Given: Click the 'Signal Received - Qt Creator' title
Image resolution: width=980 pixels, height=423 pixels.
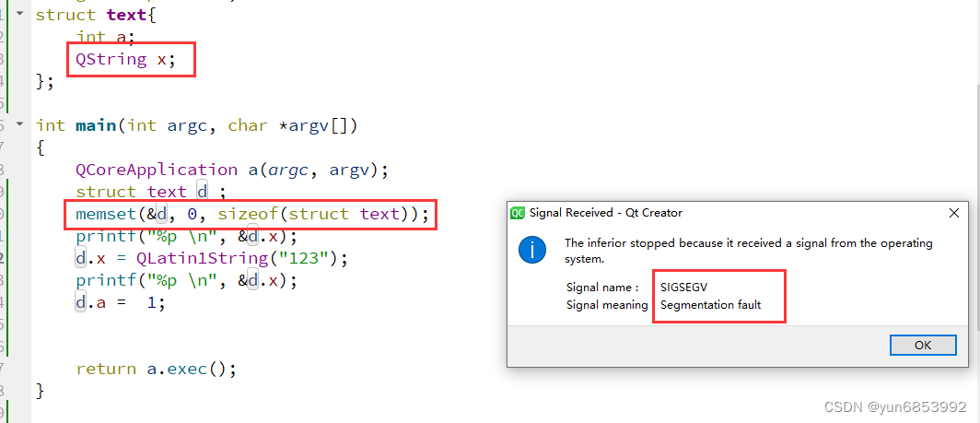Looking at the screenshot, I should click(606, 213).
